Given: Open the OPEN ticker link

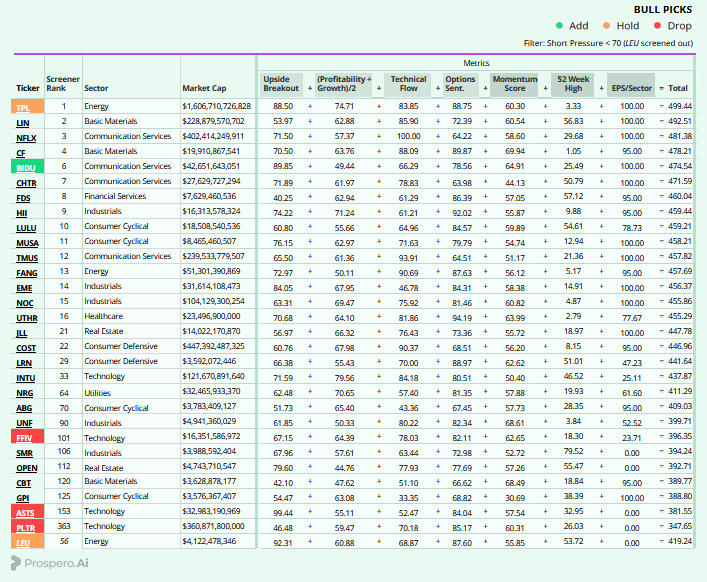Looking at the screenshot, I should click(27, 468).
